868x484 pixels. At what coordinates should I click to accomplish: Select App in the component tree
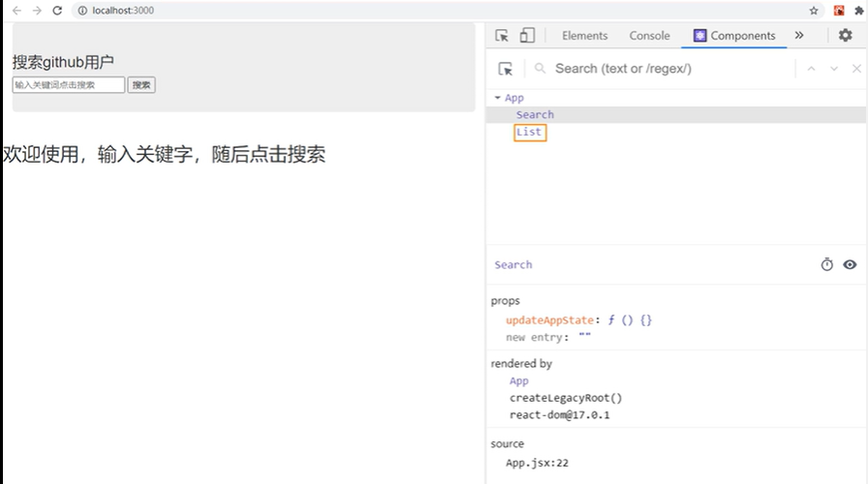(x=514, y=98)
